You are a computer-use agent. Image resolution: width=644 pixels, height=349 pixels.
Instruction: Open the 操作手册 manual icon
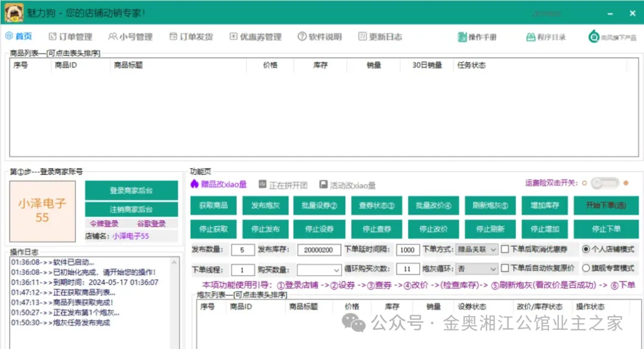pyautogui.click(x=462, y=37)
